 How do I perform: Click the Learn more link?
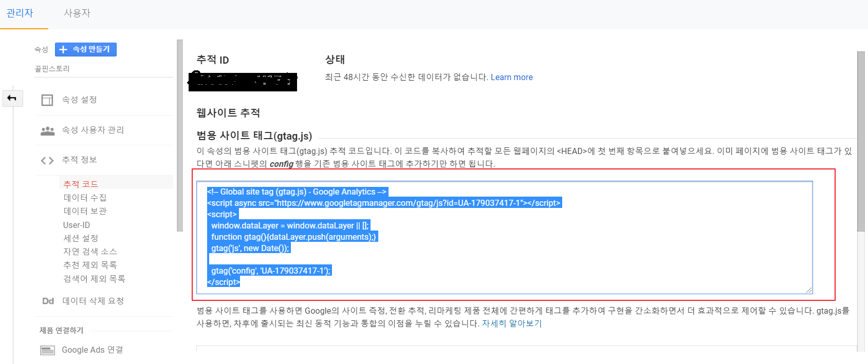(512, 77)
